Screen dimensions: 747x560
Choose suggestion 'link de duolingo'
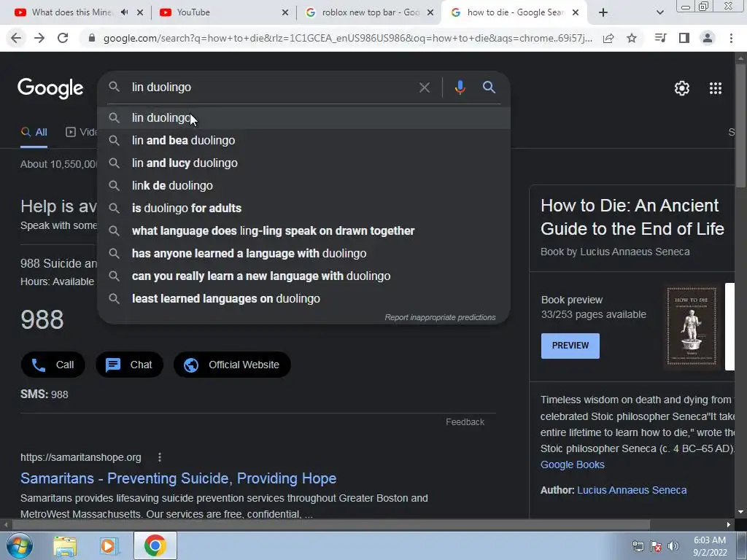coord(304,186)
